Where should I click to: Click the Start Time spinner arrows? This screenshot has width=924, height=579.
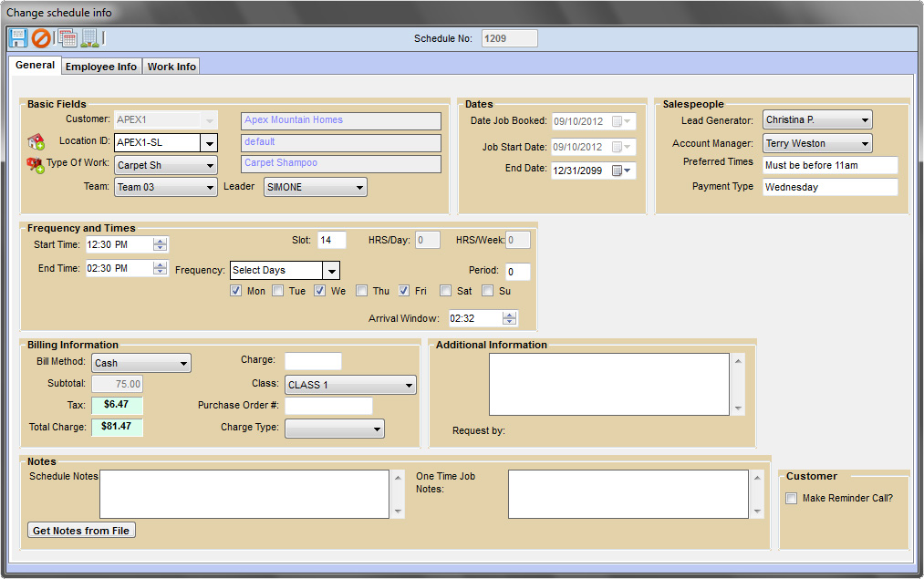[x=161, y=244]
